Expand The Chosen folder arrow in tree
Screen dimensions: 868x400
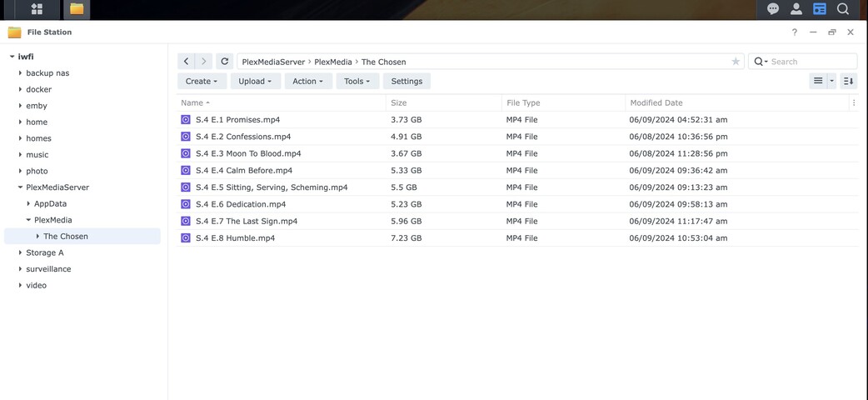point(37,236)
